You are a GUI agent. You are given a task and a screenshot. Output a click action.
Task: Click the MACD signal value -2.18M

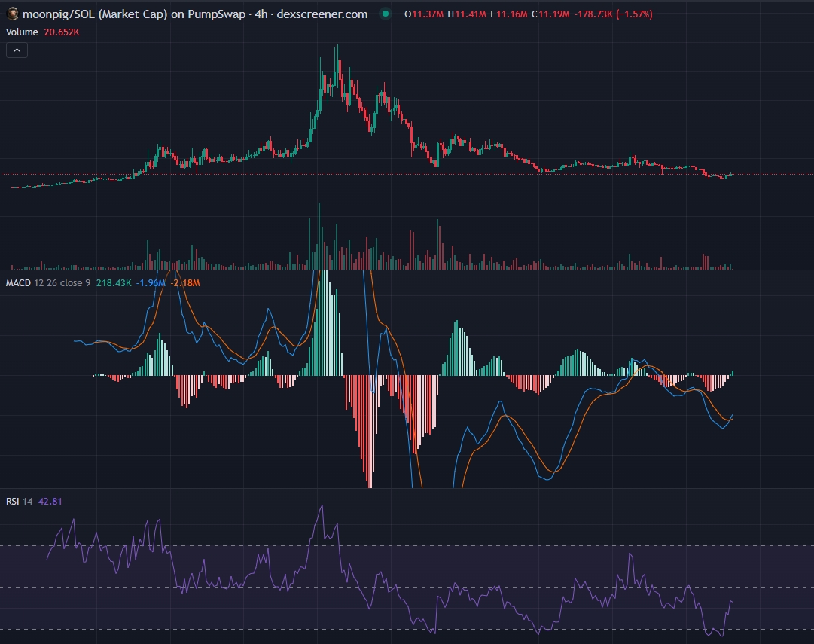[x=185, y=283]
